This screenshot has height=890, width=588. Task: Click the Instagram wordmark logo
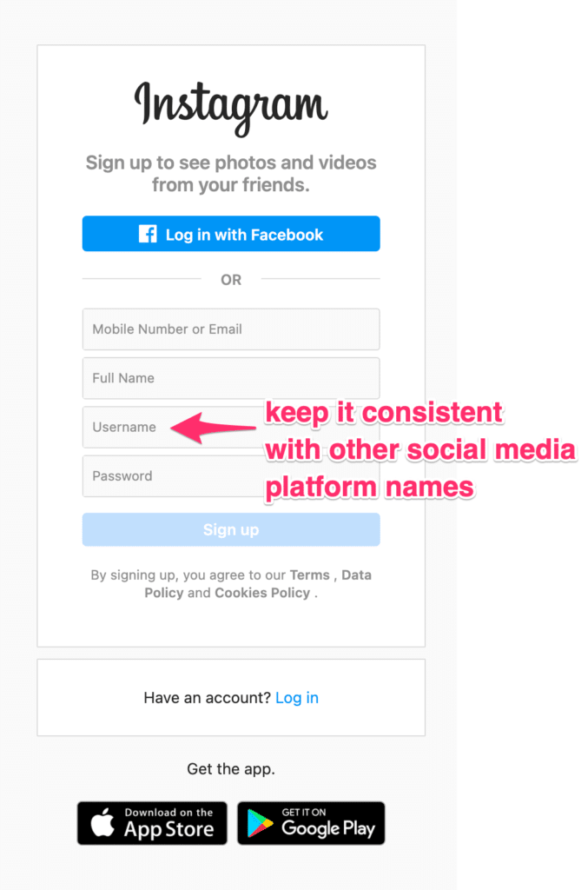click(231, 107)
